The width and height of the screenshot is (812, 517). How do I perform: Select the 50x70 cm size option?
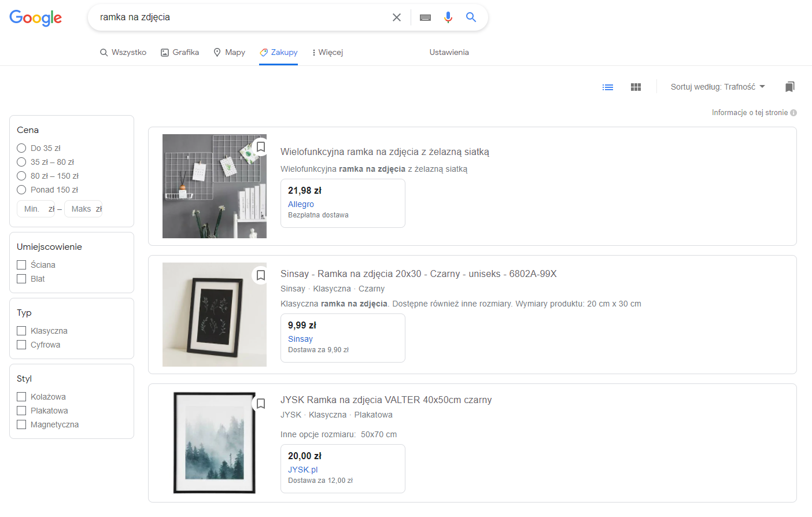click(x=379, y=434)
